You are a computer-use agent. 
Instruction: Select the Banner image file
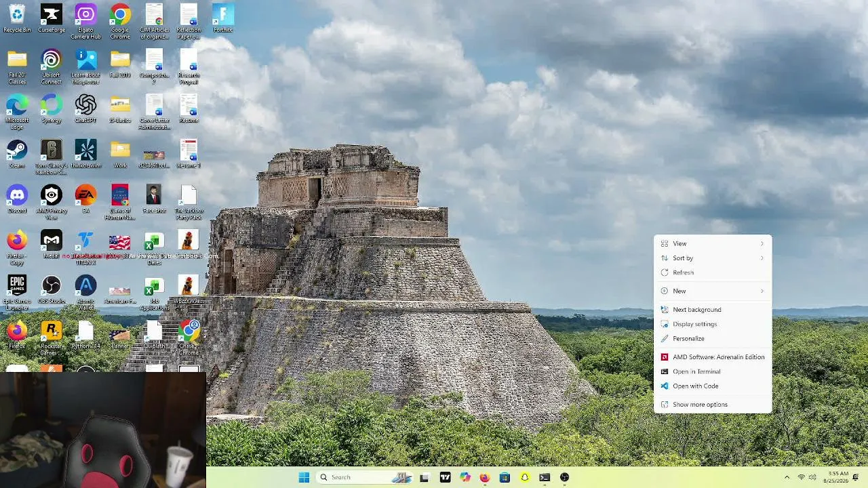pos(120,338)
